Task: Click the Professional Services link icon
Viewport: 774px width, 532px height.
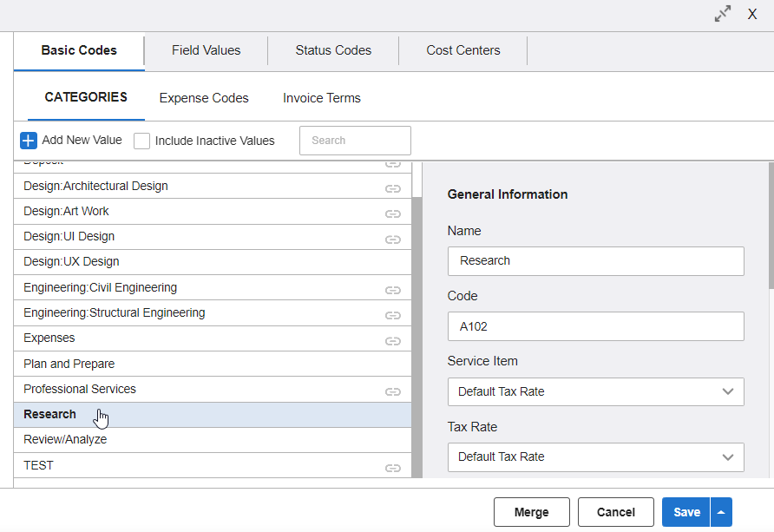Action: [x=393, y=391]
